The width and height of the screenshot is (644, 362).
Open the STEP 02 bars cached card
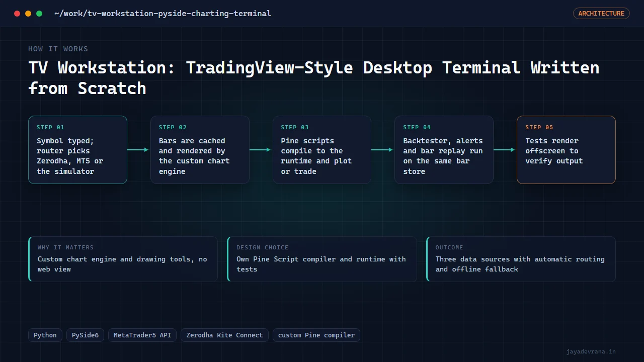click(x=200, y=150)
